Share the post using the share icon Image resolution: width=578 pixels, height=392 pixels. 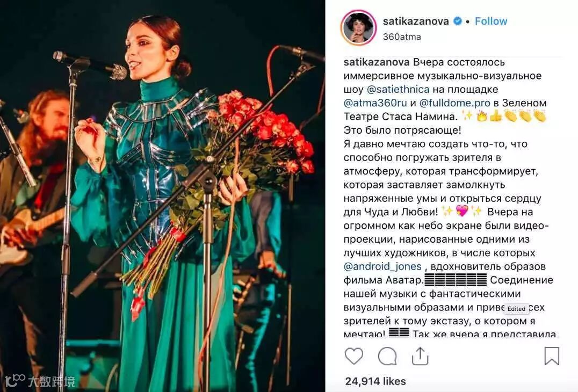coord(420,356)
